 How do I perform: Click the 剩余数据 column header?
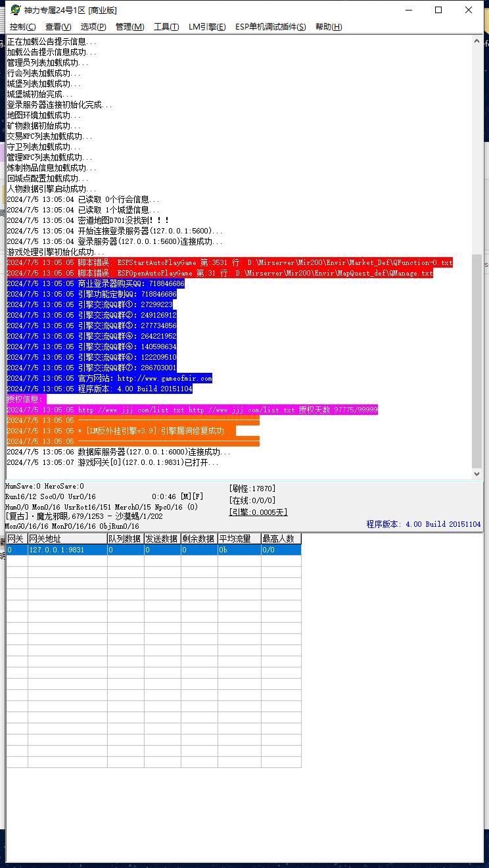click(199, 539)
